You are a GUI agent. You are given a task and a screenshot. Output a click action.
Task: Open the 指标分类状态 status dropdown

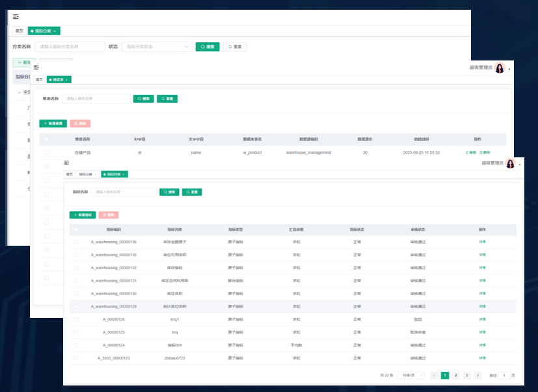coord(157,47)
